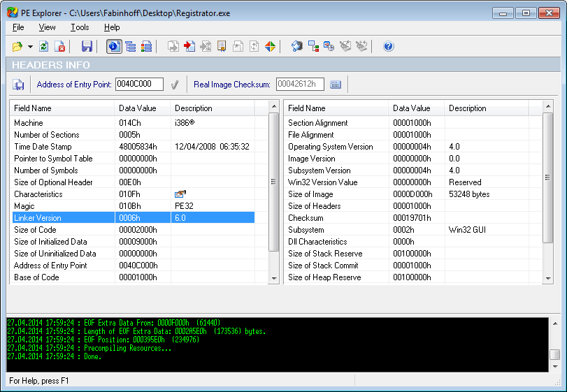Image resolution: width=567 pixels, height=392 pixels.
Task: Click right table Field Name column header
Action: [336, 108]
